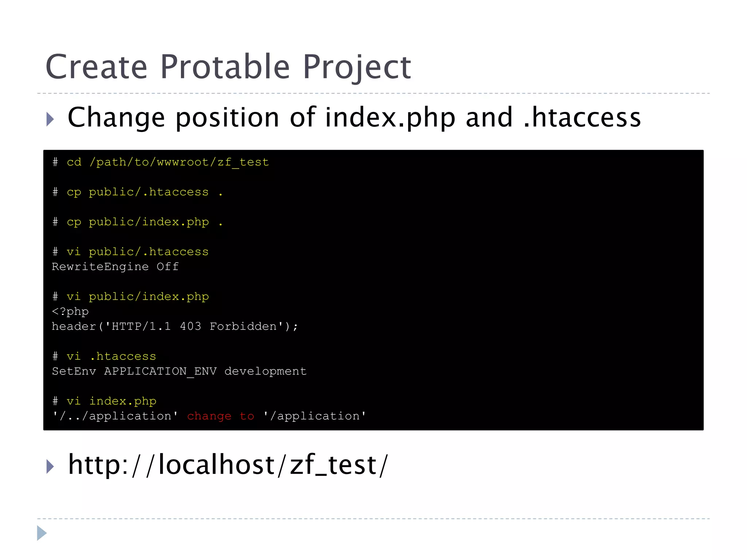Viewport: 747px width, 560px height.
Task: Click the red 'change to' text
Action: tap(220, 416)
